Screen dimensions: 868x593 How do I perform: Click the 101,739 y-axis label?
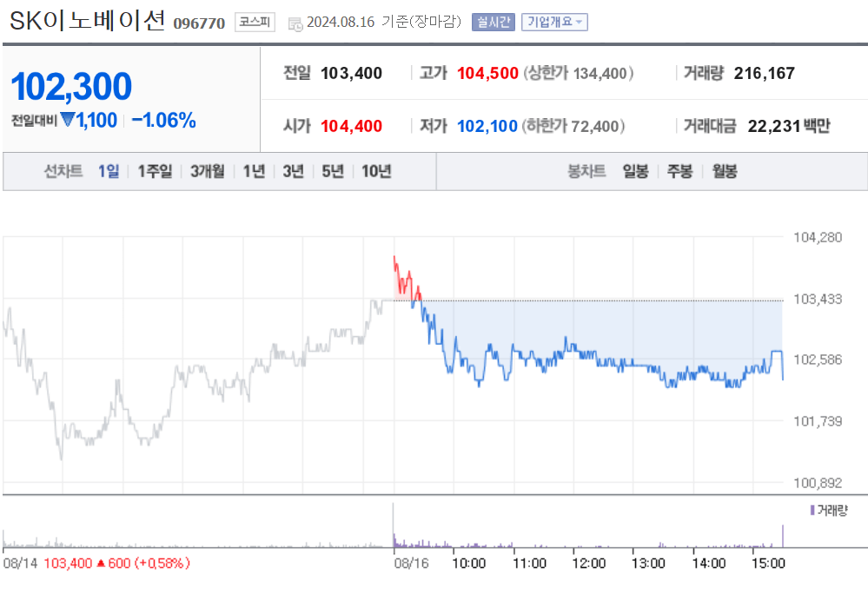(x=818, y=421)
